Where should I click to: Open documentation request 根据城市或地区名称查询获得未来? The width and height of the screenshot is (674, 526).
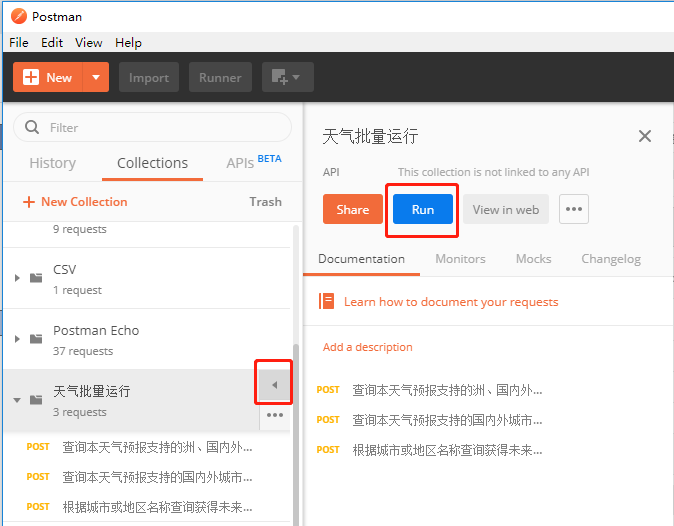(430, 450)
